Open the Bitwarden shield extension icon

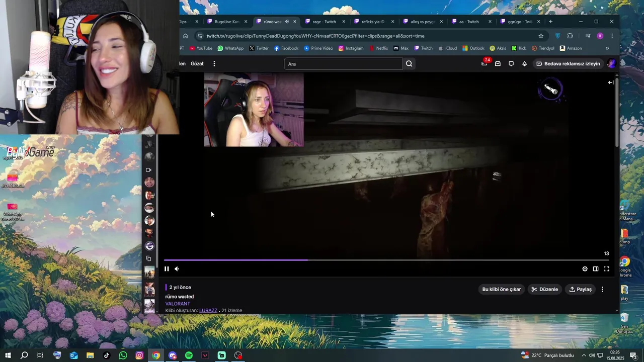coord(558,36)
